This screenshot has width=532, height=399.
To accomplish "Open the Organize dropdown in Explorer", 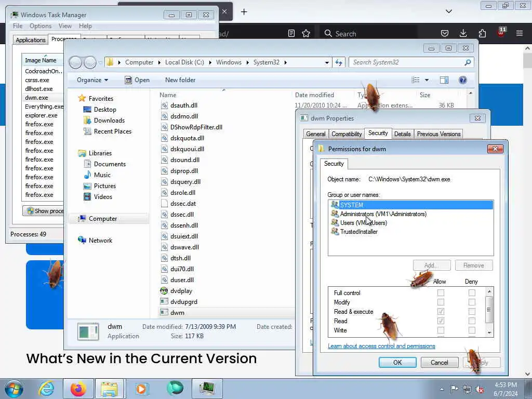I will point(92,80).
